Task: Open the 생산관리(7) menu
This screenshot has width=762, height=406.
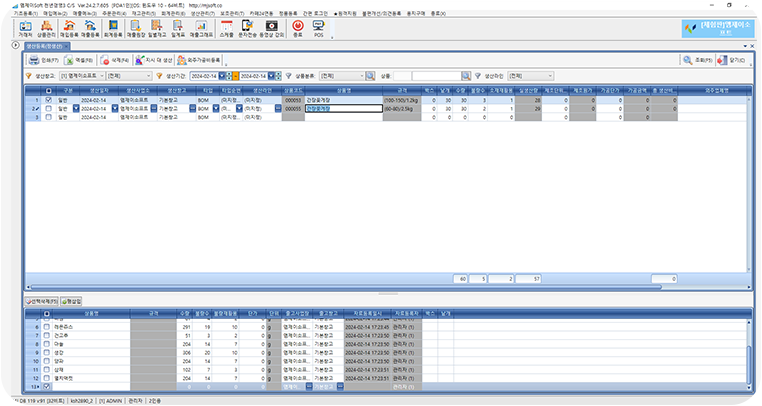Action: click(x=203, y=14)
